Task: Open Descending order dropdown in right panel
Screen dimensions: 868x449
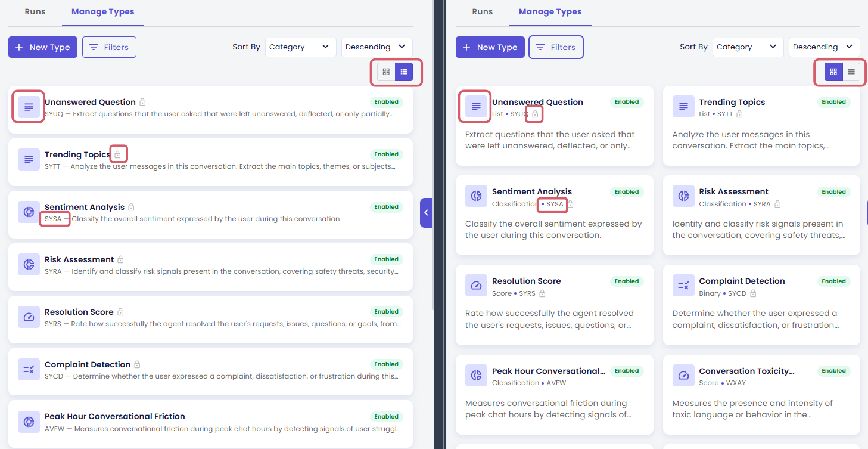Action: point(824,47)
